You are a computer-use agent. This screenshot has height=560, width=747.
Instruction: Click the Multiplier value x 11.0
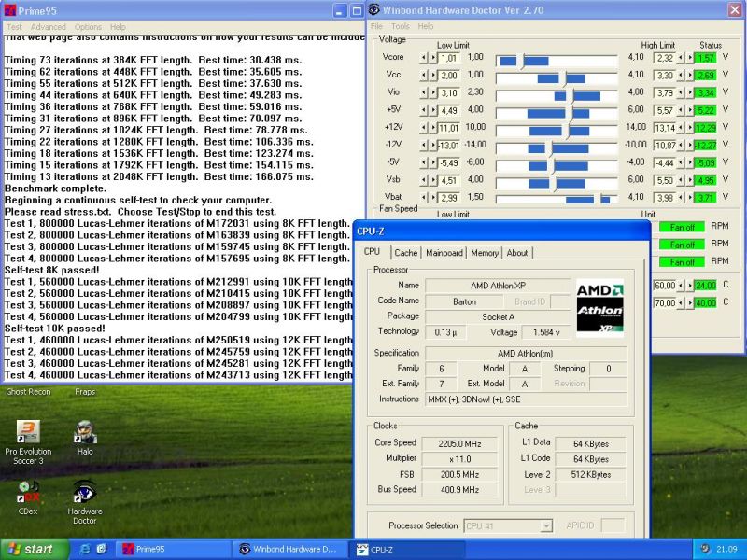click(459, 459)
